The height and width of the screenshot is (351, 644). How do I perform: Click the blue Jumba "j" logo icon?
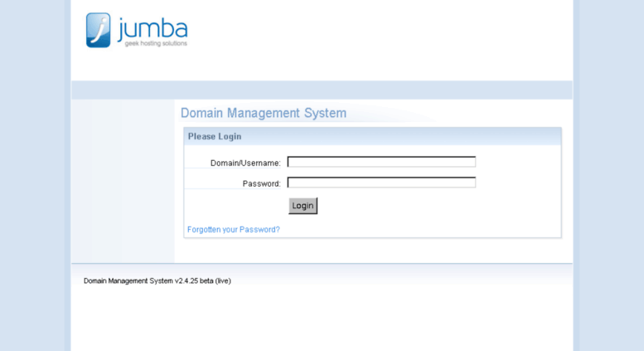(x=98, y=30)
